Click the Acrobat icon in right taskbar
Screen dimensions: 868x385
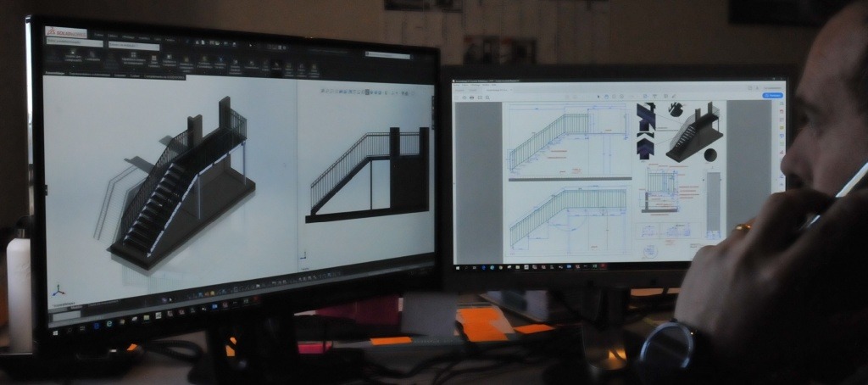click(603, 266)
